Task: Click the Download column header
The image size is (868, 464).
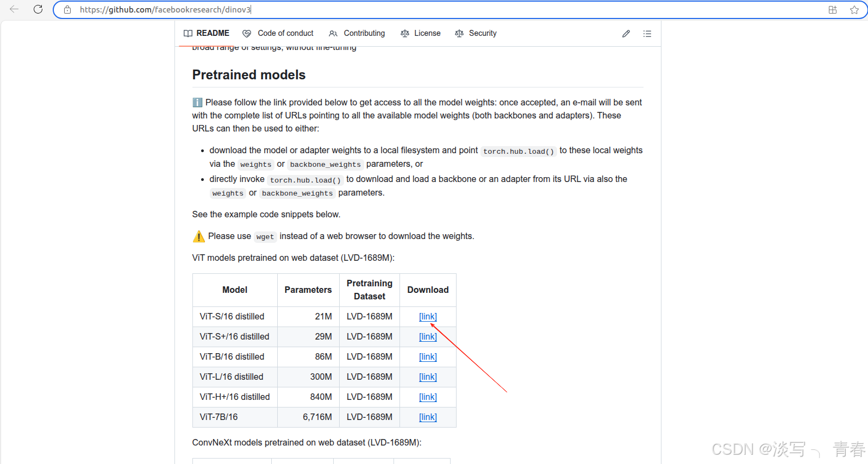Action: (428, 290)
